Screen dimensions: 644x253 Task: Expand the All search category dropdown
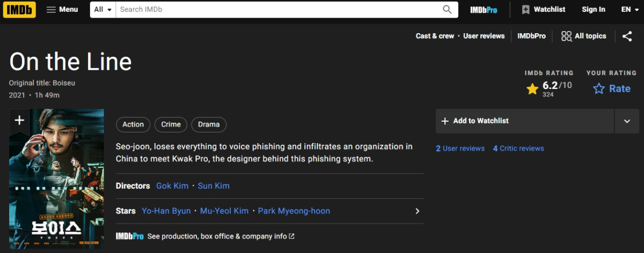coord(103,10)
